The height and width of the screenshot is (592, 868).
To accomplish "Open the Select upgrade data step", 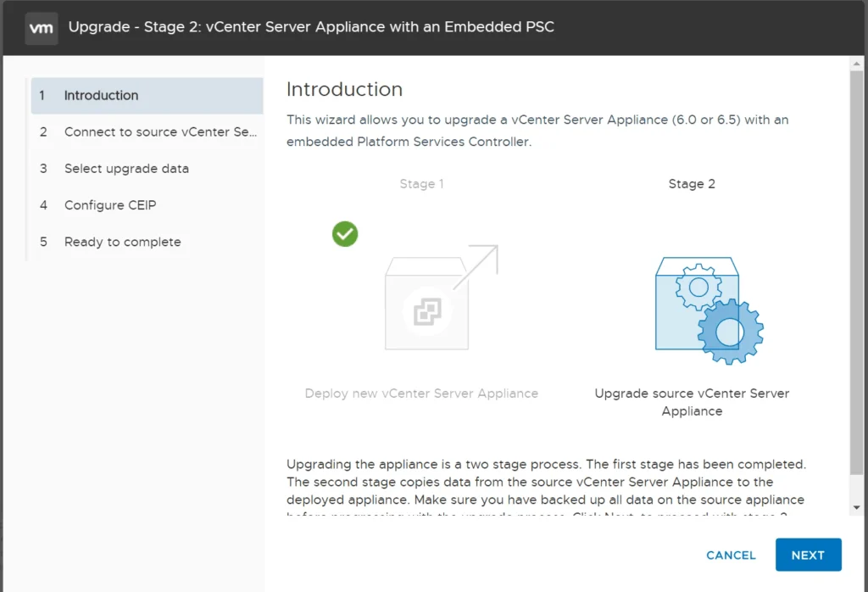I will click(147, 168).
